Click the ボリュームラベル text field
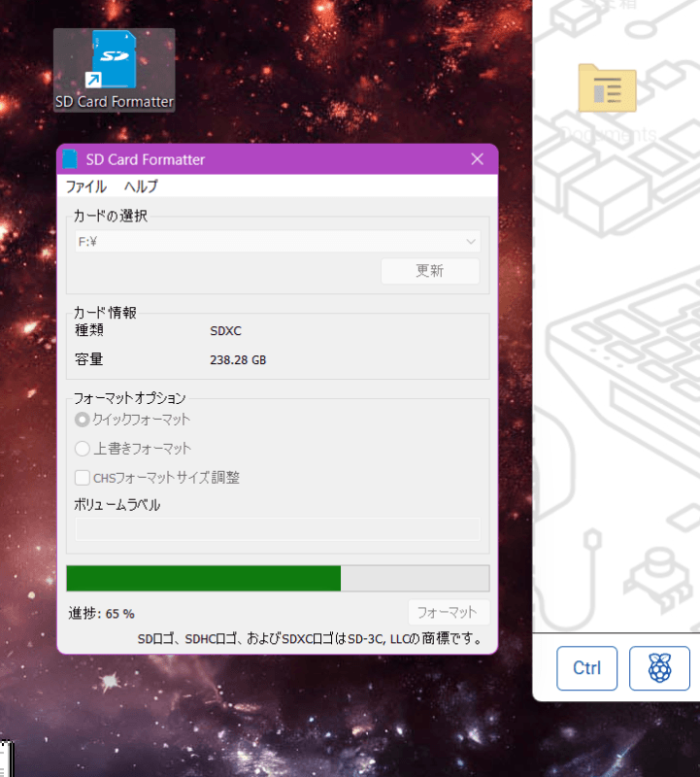The width and height of the screenshot is (700, 777). pos(277,529)
